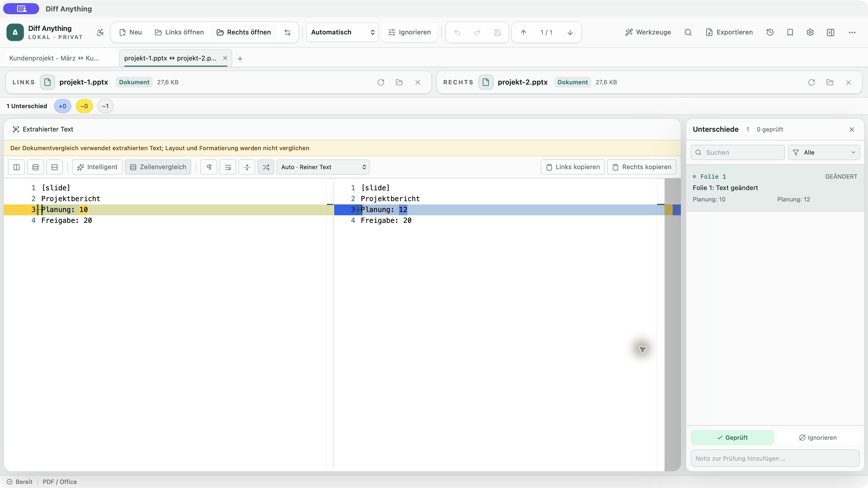This screenshot has height=488, width=868.
Task: Toggle the shuffle moved-lines icon
Action: pos(266,167)
